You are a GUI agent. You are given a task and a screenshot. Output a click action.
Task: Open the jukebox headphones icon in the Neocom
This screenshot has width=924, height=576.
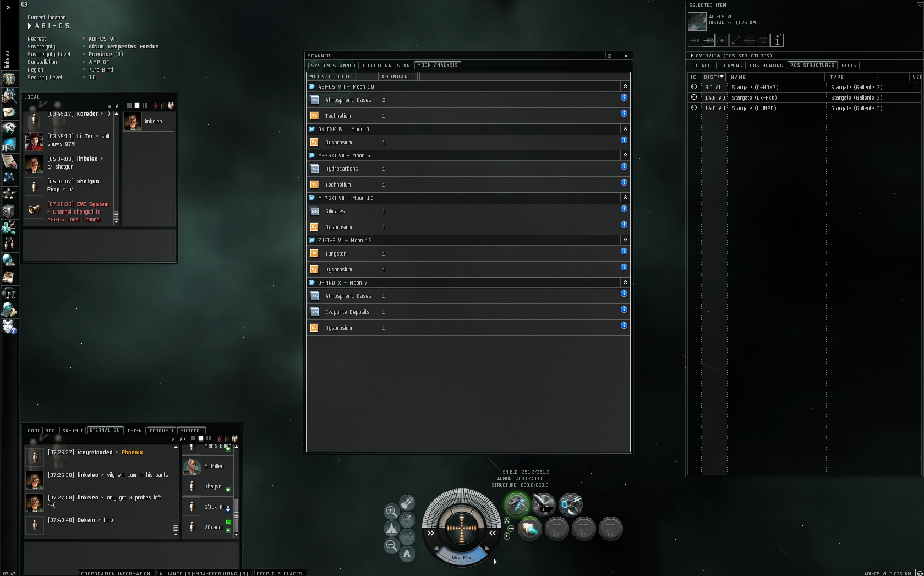coord(9,294)
